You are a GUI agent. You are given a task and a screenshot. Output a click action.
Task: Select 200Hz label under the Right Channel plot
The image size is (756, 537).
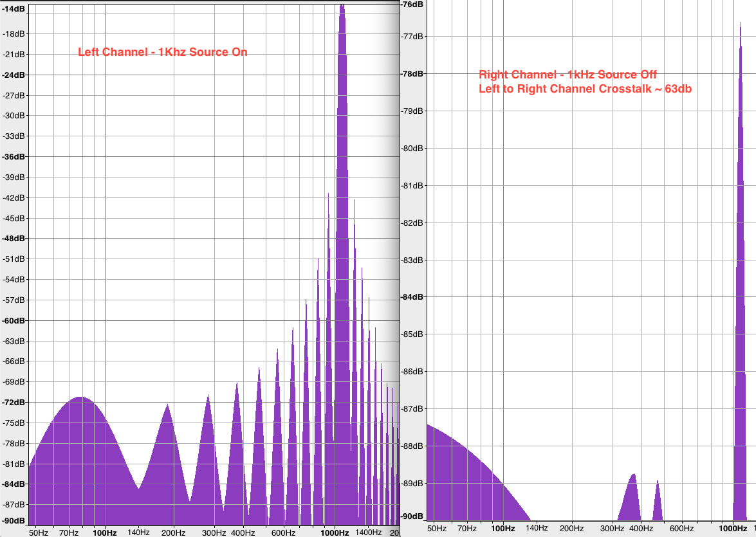pos(572,529)
